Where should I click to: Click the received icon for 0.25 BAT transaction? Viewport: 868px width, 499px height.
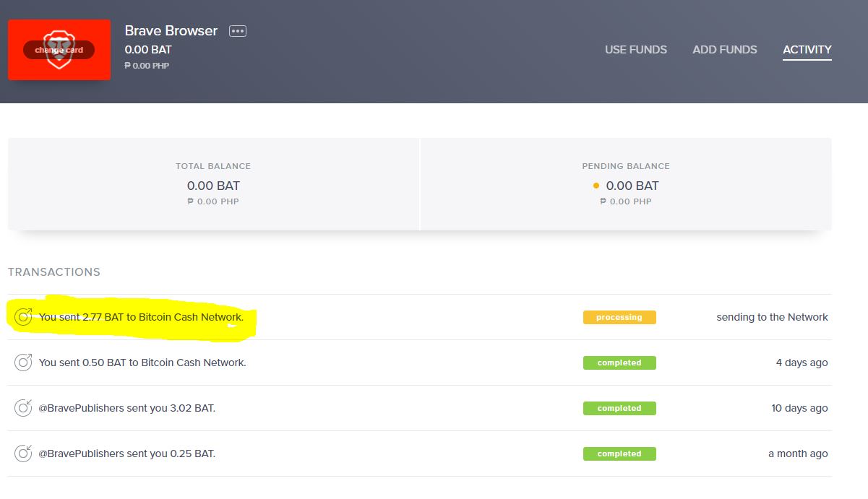point(24,453)
